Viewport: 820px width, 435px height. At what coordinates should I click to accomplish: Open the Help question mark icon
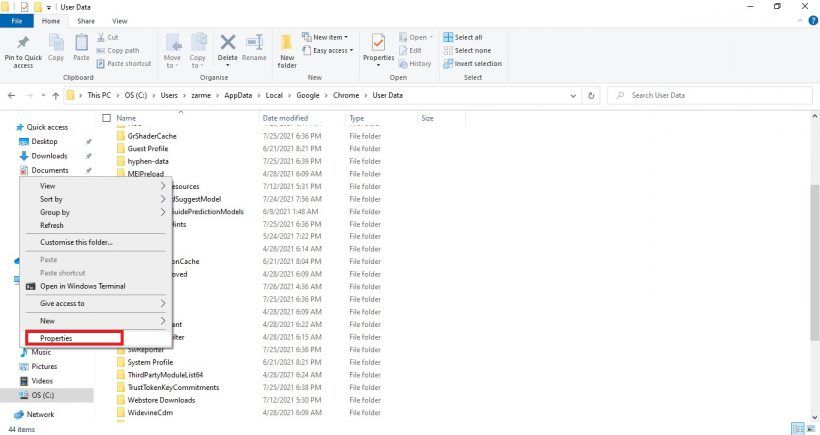(x=812, y=20)
